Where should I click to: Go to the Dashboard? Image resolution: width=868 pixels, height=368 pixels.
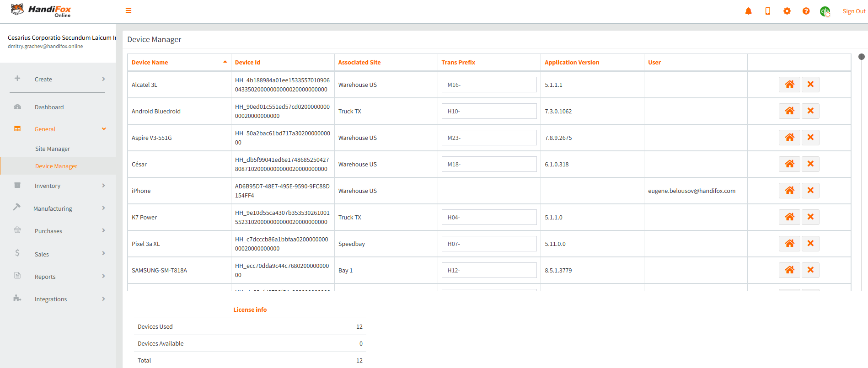point(49,107)
